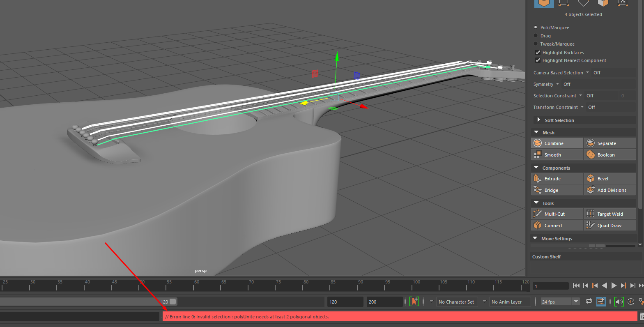Click the No Character Set field
Screen dimensions: 644x327
click(x=457, y=302)
